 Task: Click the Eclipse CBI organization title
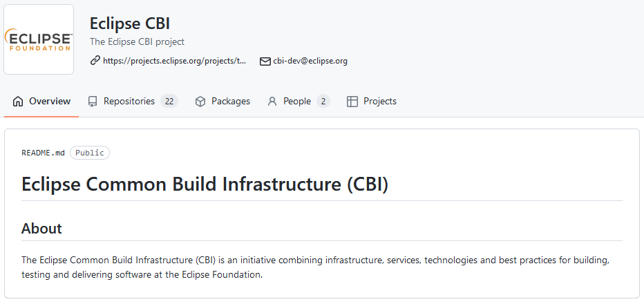point(130,23)
